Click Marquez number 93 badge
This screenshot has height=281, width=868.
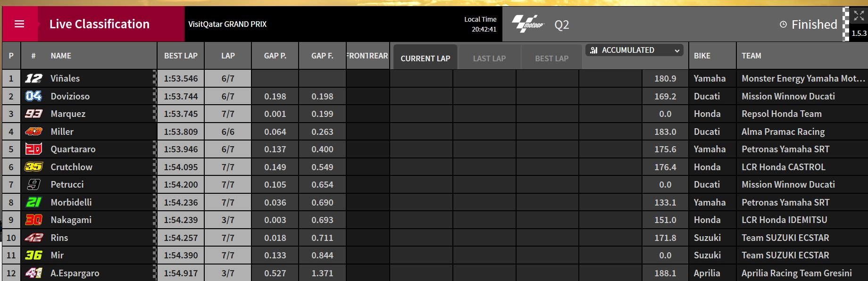coord(33,114)
